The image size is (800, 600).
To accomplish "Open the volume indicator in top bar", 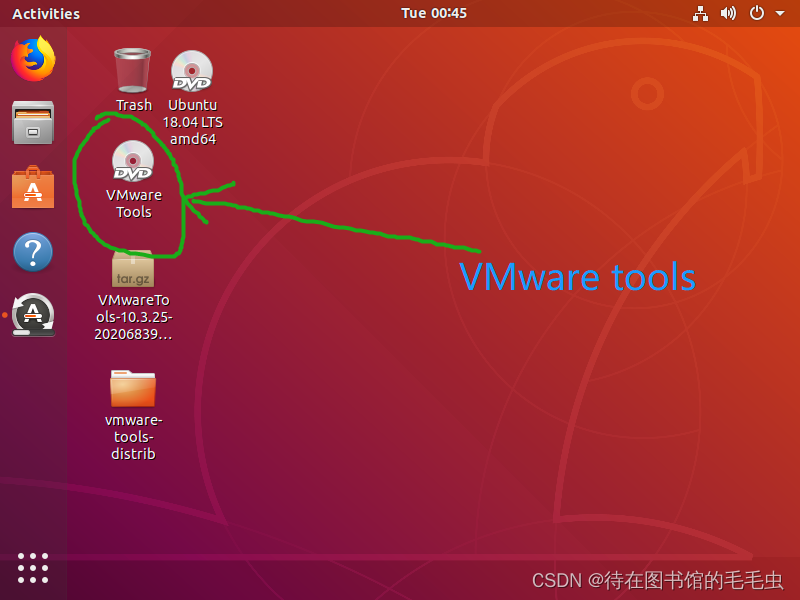I will (728, 13).
